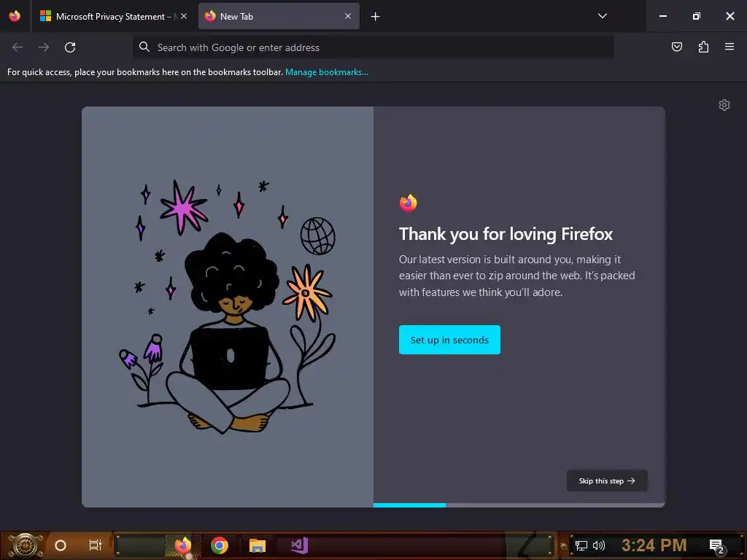Screen dimensions: 747x560
Task: Open Cortana search circle on taskbar
Action: (60, 545)
